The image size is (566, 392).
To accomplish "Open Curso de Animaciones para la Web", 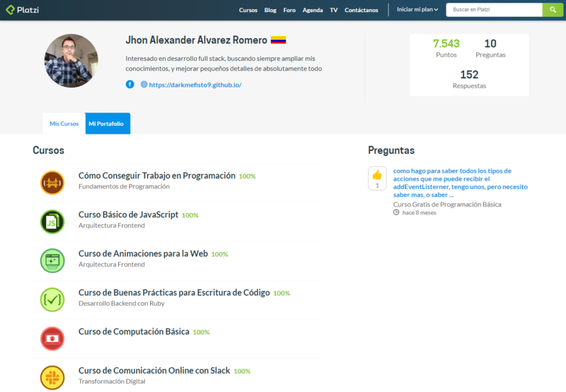I will [x=143, y=253].
